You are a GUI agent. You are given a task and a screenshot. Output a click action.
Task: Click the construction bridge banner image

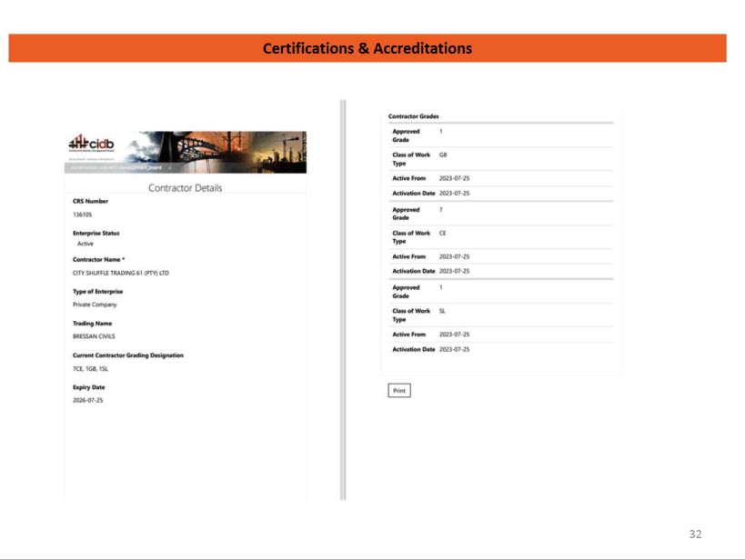(x=218, y=150)
